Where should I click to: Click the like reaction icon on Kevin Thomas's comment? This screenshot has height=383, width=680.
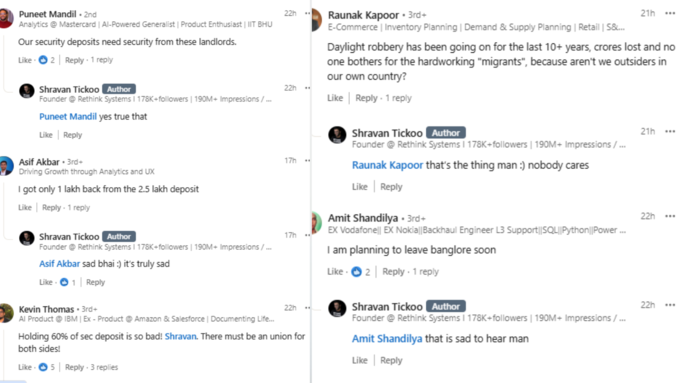pos(43,367)
